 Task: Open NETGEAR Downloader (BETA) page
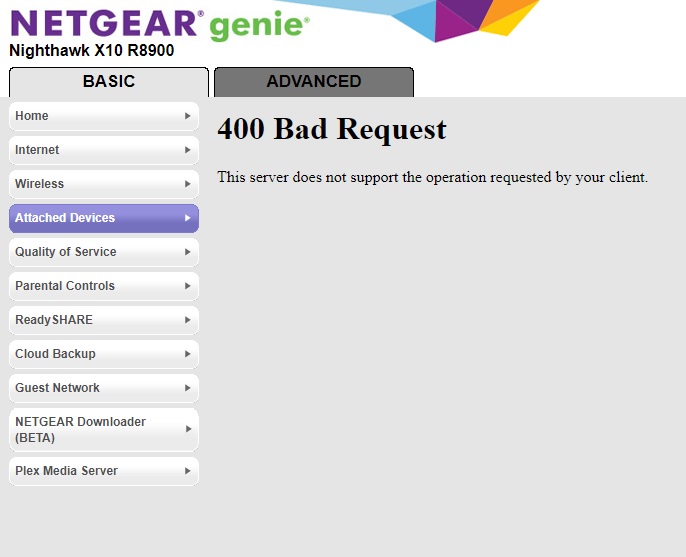(x=104, y=430)
